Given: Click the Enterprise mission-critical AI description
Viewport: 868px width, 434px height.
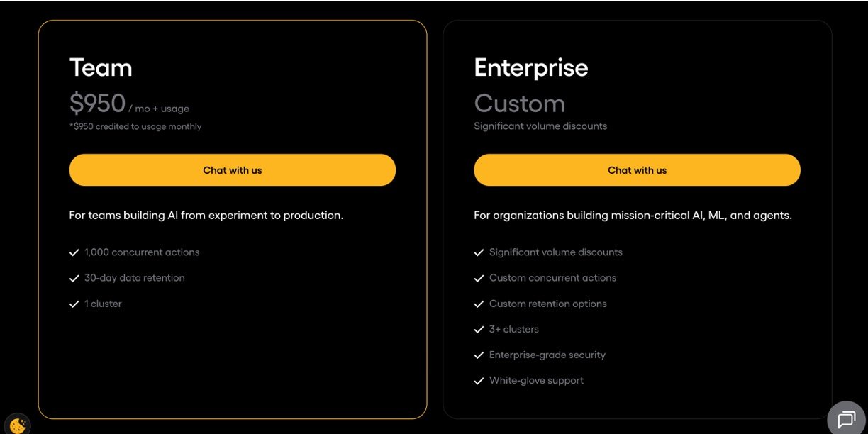Looking at the screenshot, I should coord(633,215).
